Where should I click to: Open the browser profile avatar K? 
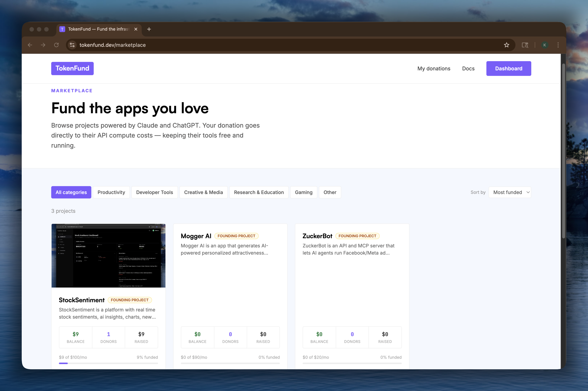[545, 45]
